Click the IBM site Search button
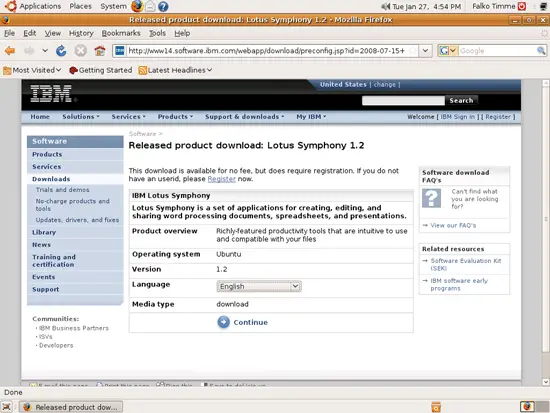550x413 pixels. (461, 100)
